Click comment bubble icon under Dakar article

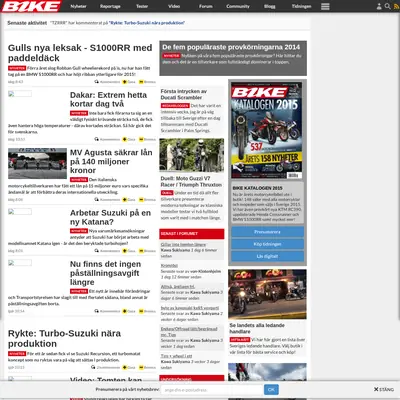[97, 139]
